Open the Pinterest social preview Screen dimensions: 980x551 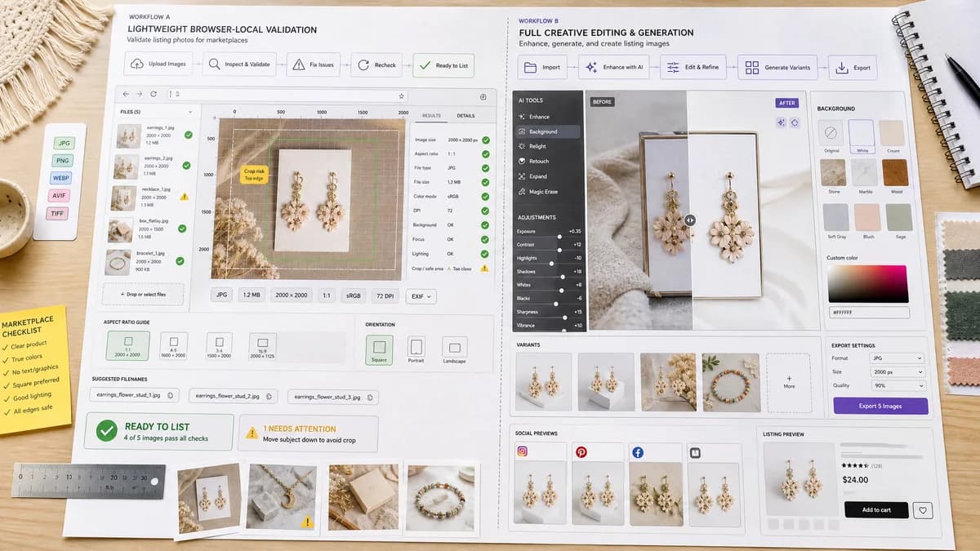598,485
